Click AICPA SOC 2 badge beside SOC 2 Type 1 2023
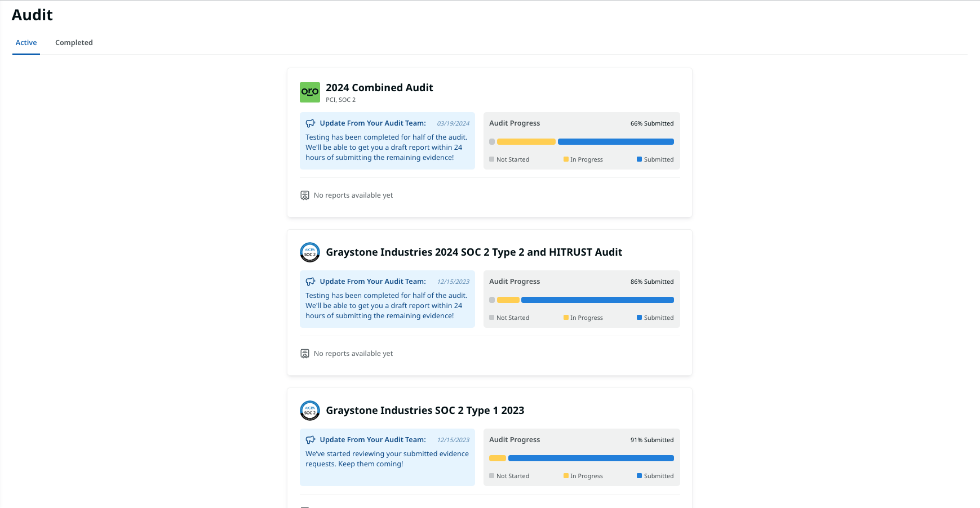Image resolution: width=980 pixels, height=508 pixels. tap(310, 411)
